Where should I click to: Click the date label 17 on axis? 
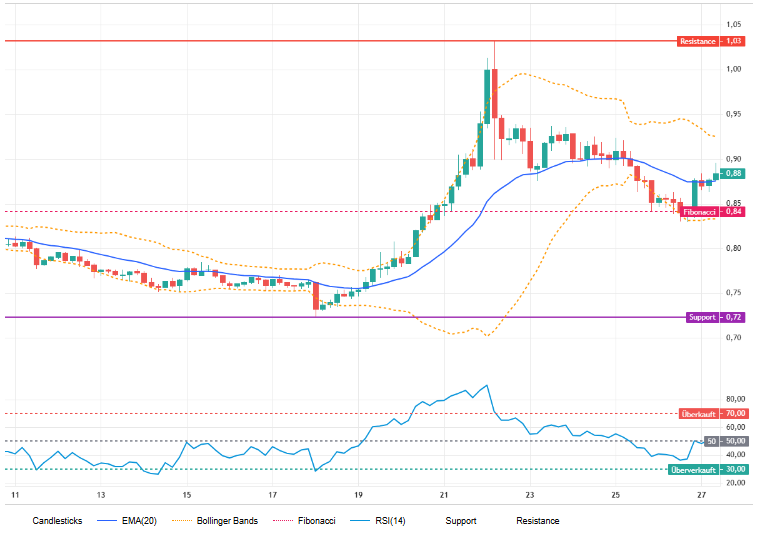pyautogui.click(x=273, y=495)
